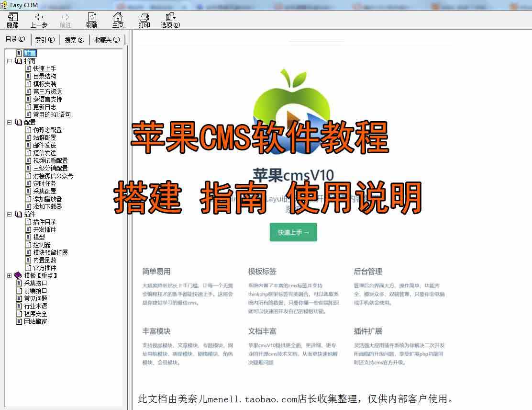Click the green 快速上手 → button
The image size is (532, 410).
[293, 232]
